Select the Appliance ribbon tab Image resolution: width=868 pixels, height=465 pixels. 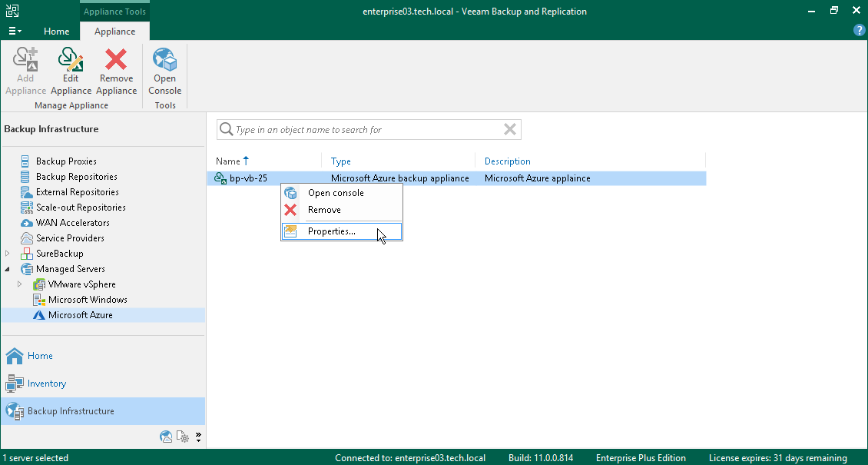click(x=114, y=31)
